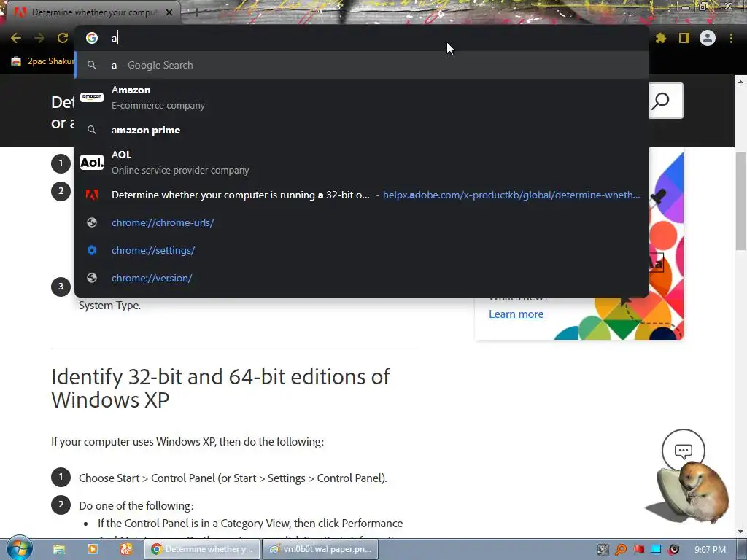The height and width of the screenshot is (560, 747).
Task: Click the scrollbar up arrow
Action: coord(741,82)
